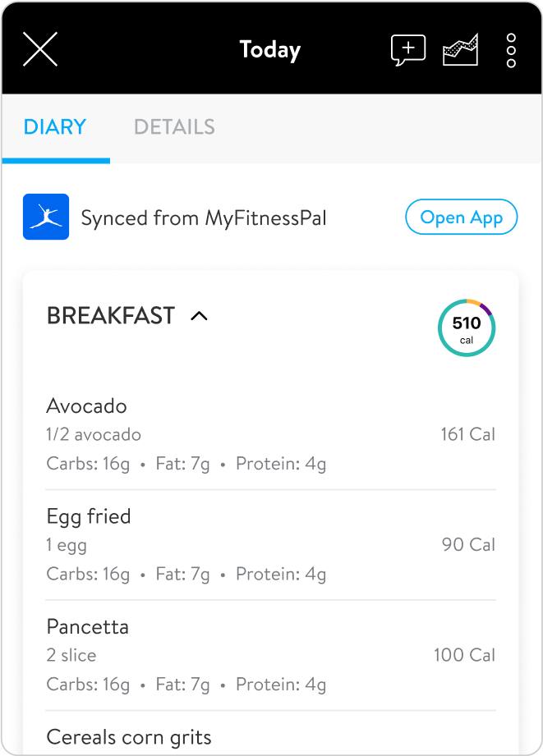Switch to the DIARY tab
The image size is (543, 756).
[55, 127]
